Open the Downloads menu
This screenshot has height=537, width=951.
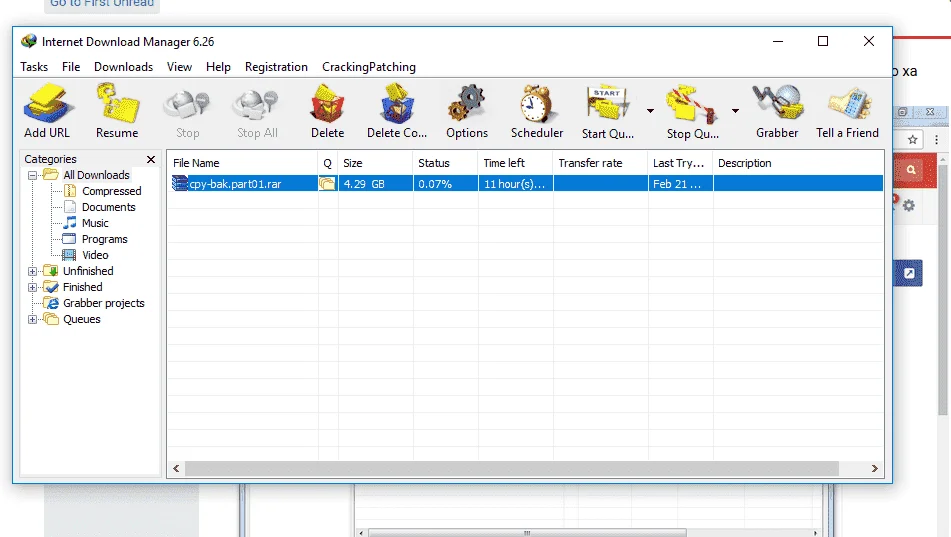[123, 67]
